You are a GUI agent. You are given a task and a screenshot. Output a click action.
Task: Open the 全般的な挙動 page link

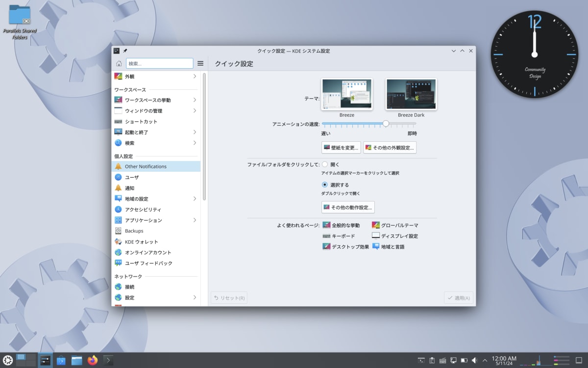341,225
